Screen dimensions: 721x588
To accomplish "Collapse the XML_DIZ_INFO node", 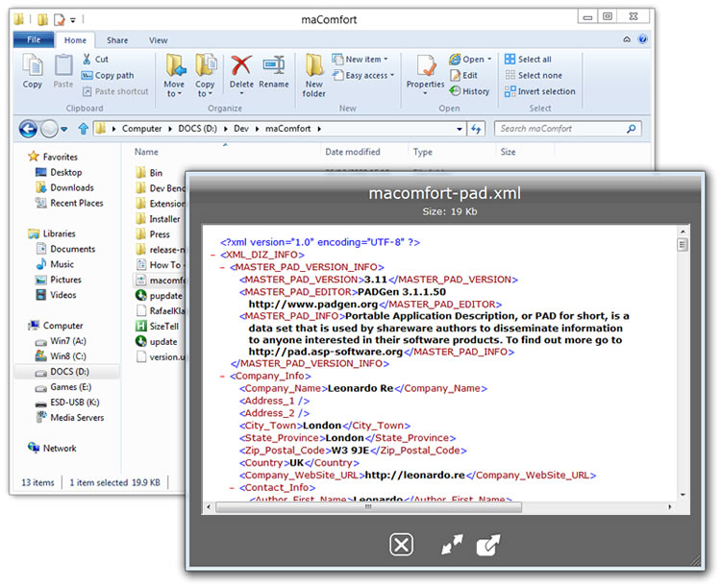I will (213, 255).
